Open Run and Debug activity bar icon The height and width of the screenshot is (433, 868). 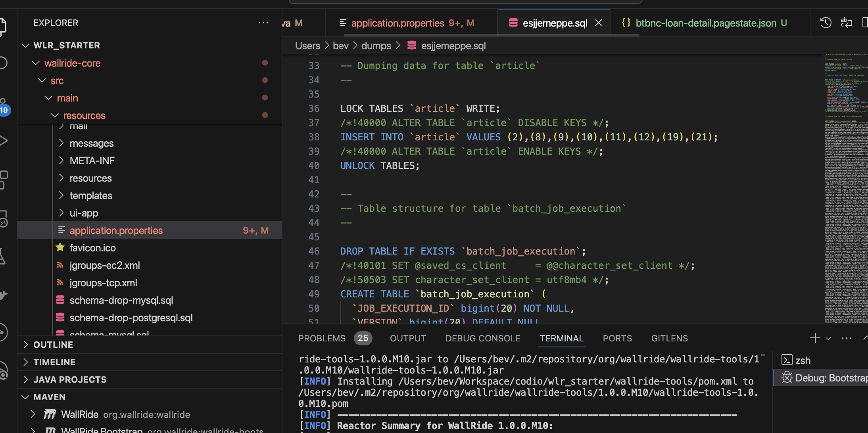pos(3,140)
